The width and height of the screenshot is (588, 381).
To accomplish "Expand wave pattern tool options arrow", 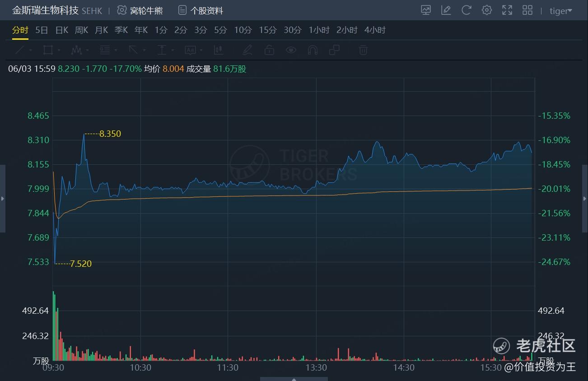I will point(87,50).
